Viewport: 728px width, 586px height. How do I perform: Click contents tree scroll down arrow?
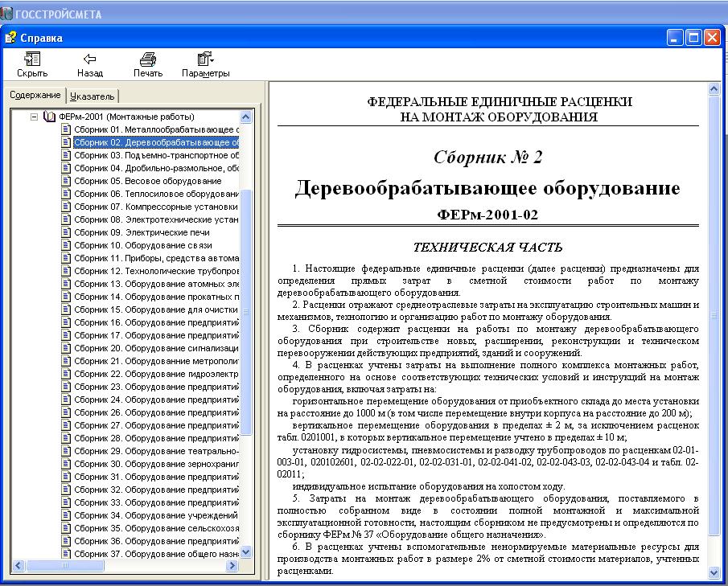(245, 551)
